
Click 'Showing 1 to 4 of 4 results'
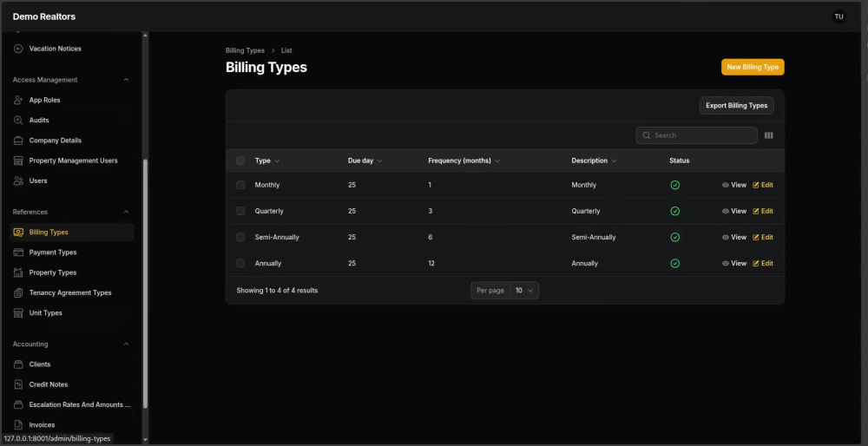(277, 291)
